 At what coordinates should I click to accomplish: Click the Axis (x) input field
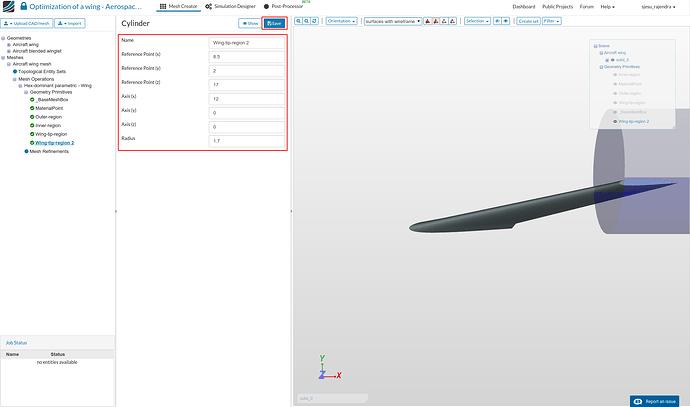tap(246, 99)
